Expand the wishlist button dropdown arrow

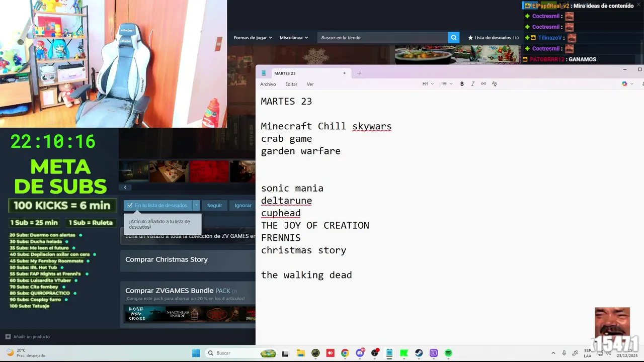pos(196,205)
